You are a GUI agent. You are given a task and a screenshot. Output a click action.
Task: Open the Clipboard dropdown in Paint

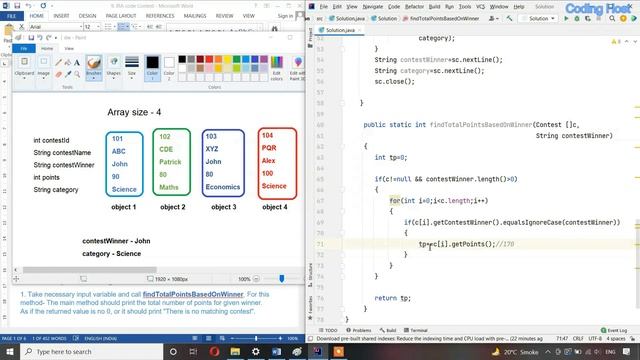pyautogui.click(x=24, y=68)
